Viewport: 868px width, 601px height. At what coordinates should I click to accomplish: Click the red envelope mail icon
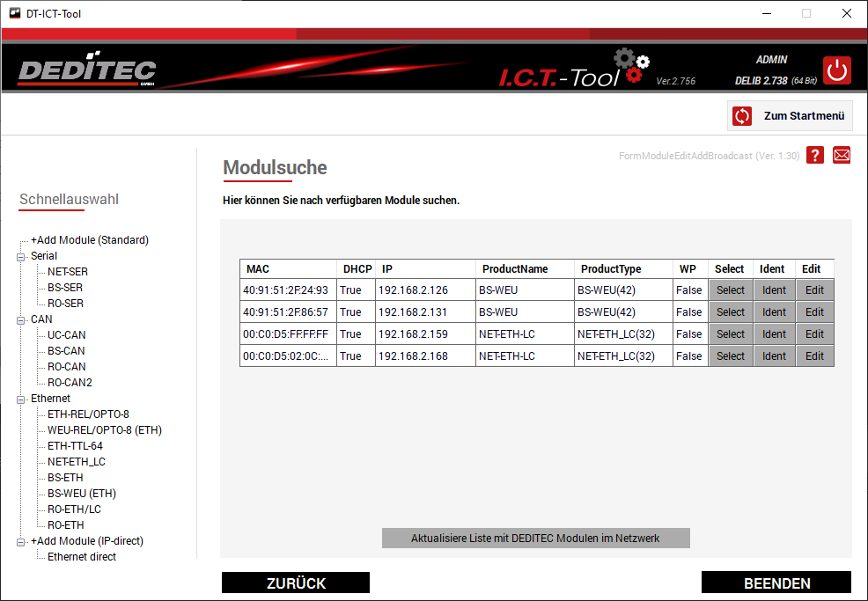[x=842, y=156]
